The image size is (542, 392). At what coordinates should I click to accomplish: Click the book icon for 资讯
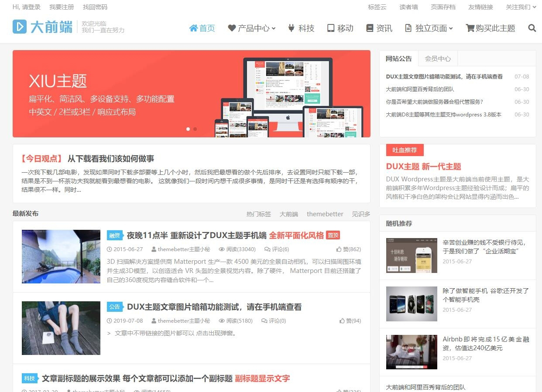pyautogui.click(x=370, y=28)
